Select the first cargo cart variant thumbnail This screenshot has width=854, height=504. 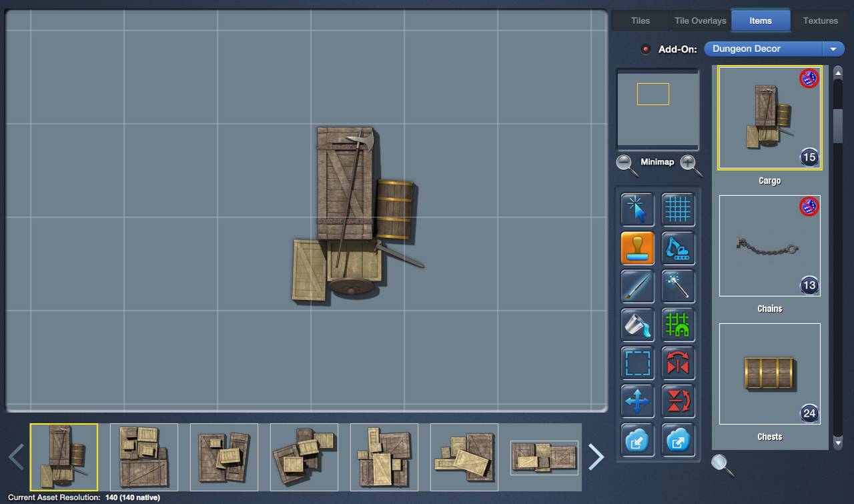coord(64,457)
